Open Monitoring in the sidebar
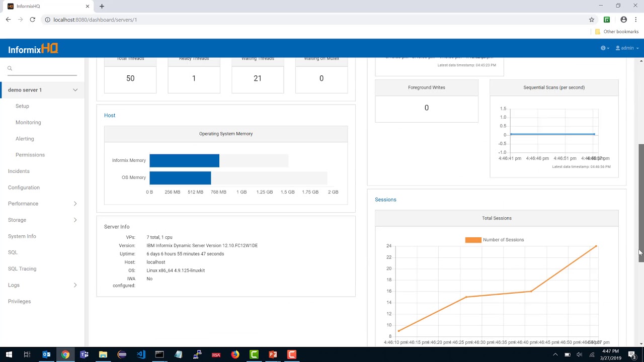The height and width of the screenshot is (362, 644). [x=28, y=122]
